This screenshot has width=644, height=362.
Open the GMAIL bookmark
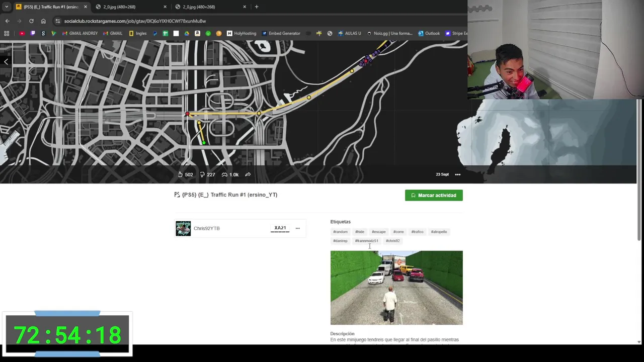coord(113,33)
